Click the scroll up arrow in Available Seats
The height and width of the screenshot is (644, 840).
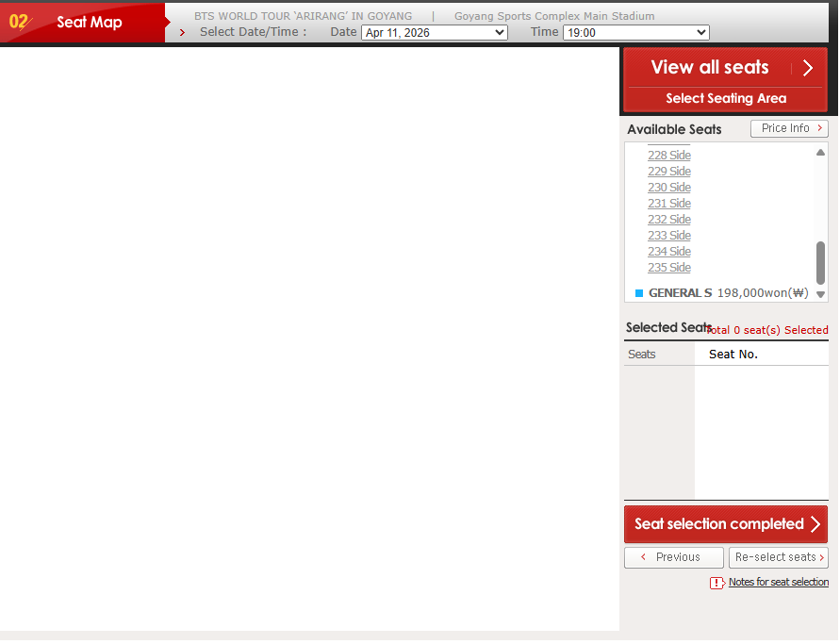coord(820,153)
